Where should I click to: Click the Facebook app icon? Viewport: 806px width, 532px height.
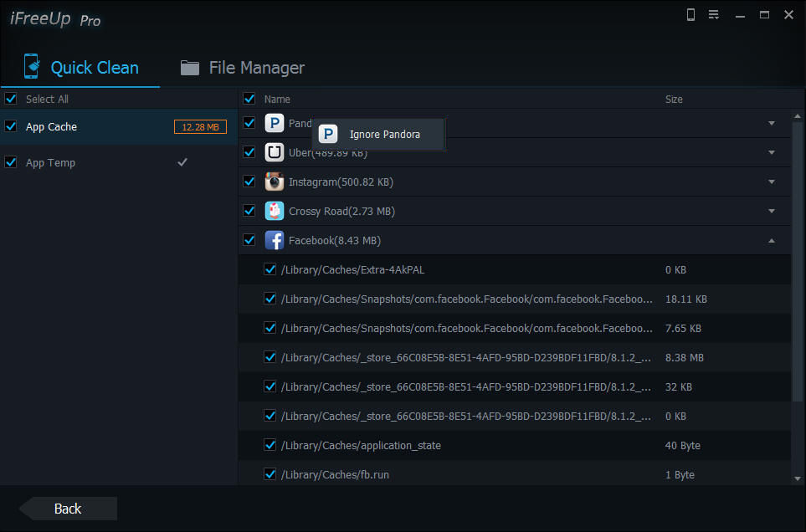click(x=275, y=240)
